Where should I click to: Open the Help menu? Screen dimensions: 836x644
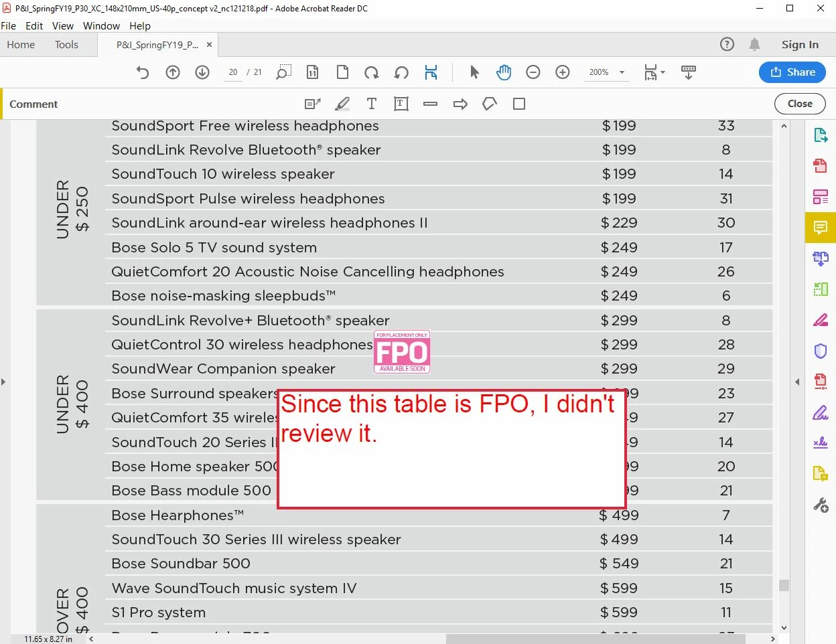pos(140,25)
